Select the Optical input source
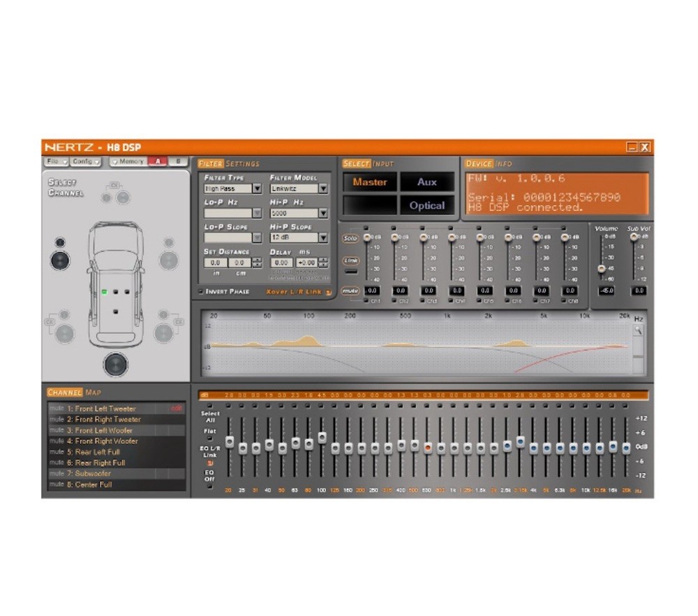 [x=426, y=205]
